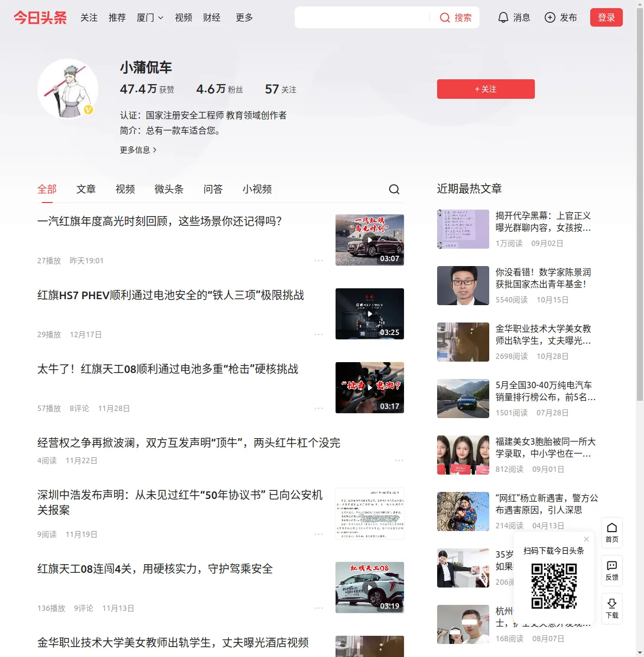The image size is (644, 657).
Task: Click the search input field
Action: pyautogui.click(x=363, y=17)
